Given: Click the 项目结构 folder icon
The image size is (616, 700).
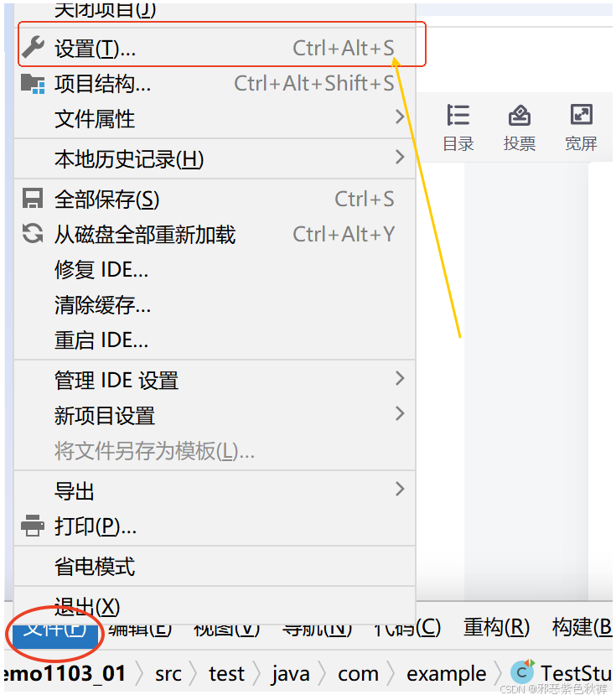Looking at the screenshot, I should (33, 84).
